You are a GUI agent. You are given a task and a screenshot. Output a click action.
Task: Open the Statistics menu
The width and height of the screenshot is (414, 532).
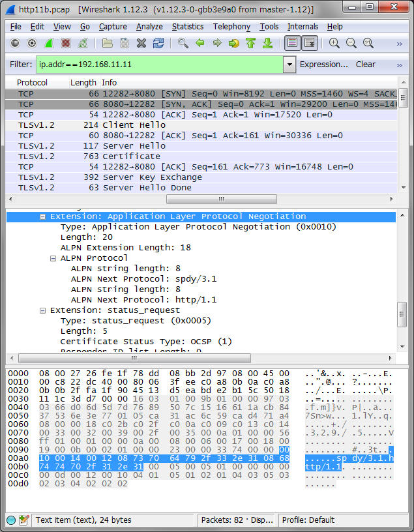coord(187,27)
